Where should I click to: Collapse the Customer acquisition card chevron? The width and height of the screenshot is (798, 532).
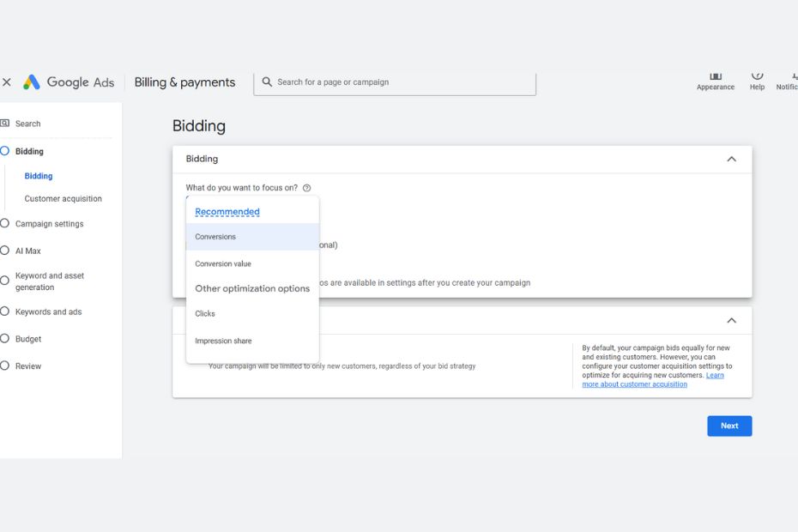pos(731,320)
